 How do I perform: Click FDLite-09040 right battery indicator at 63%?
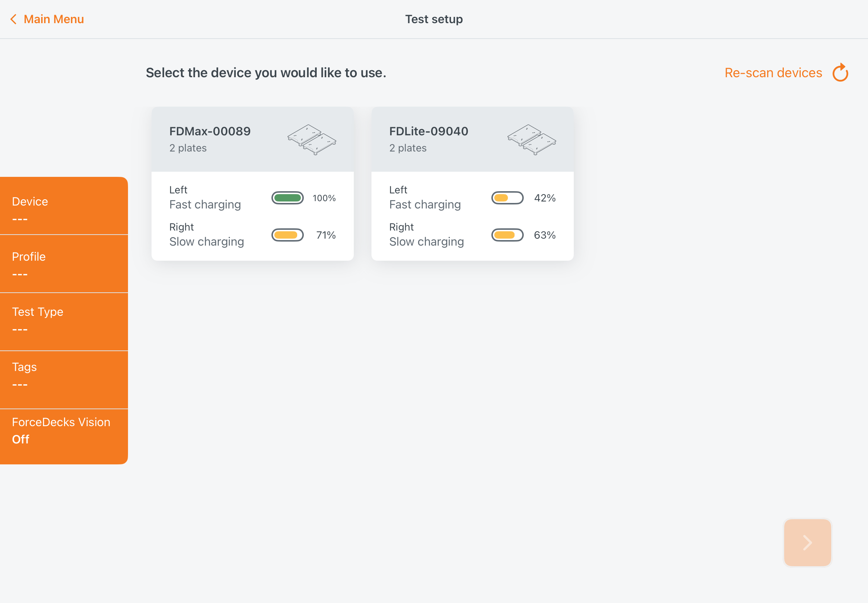coord(508,235)
